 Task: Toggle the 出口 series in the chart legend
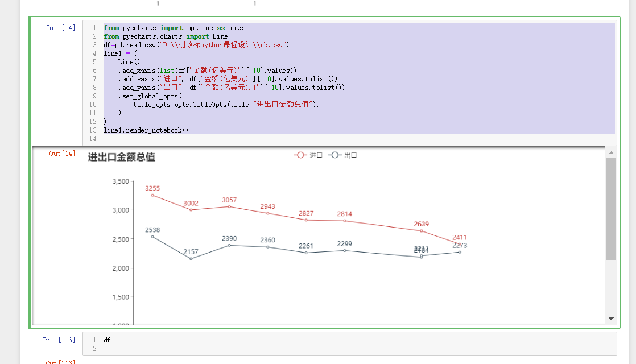[x=342, y=155]
